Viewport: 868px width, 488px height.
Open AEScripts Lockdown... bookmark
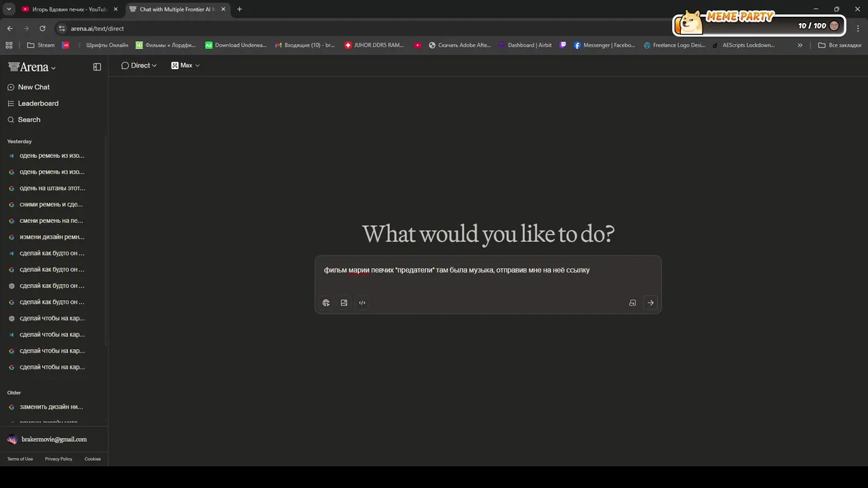tap(743, 45)
